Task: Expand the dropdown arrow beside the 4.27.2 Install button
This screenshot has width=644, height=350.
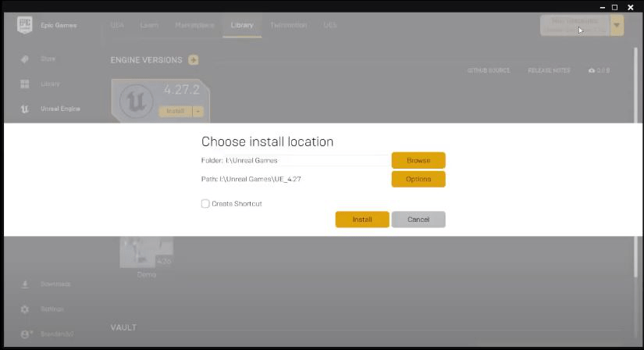Action: tap(198, 112)
